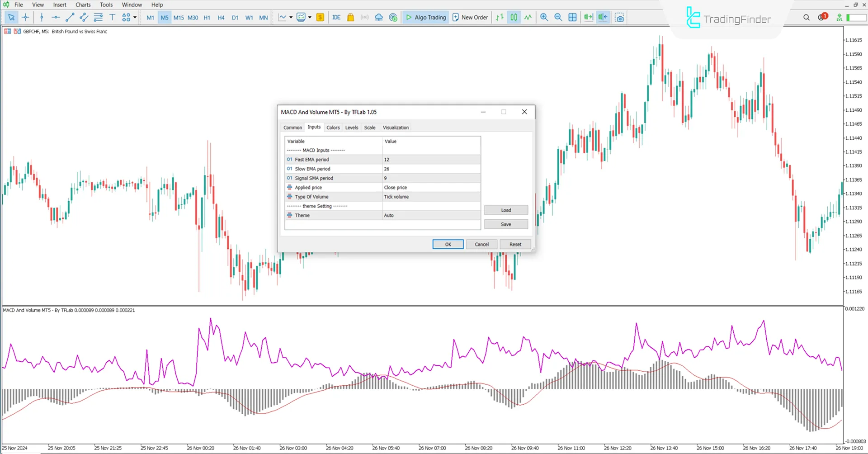Select the Fibonacci retracement tool
Screen dimensions: 868x454
98,17
